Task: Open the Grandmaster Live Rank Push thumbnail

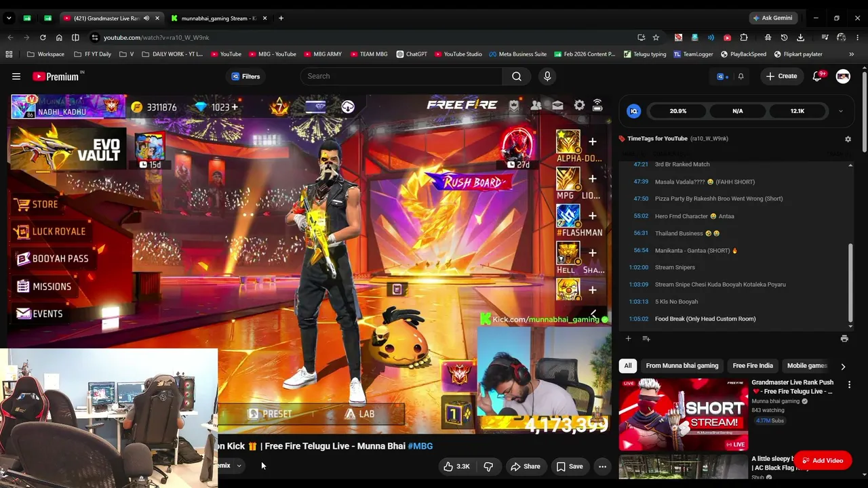Action: 683,414
